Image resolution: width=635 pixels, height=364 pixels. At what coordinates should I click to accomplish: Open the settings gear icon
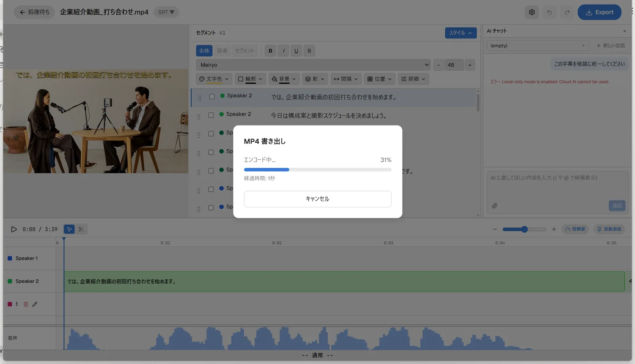coord(532,12)
